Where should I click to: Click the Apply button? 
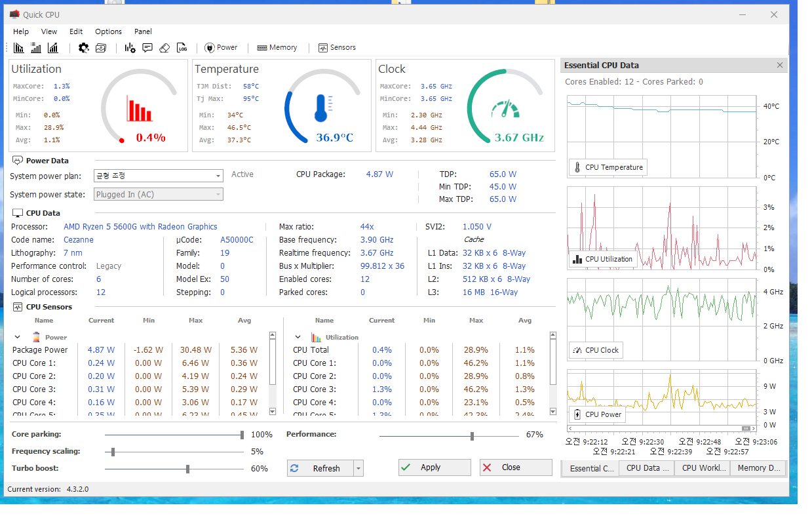click(435, 467)
